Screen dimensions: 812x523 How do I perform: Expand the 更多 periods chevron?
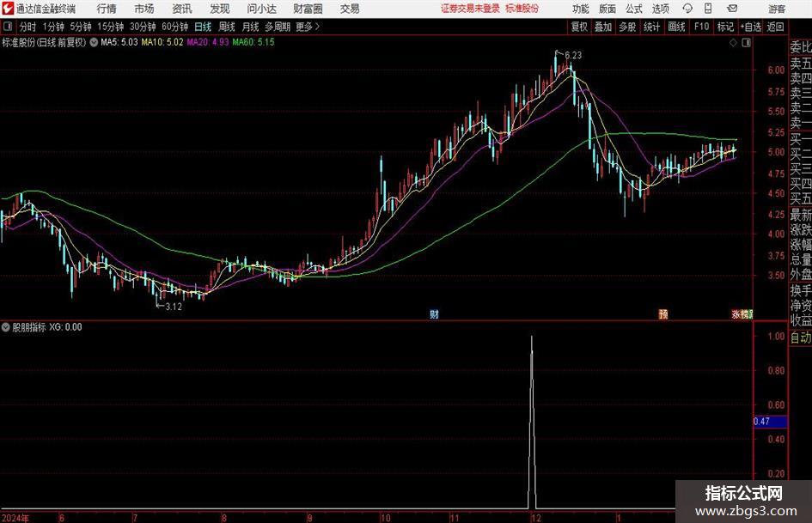pos(317,27)
